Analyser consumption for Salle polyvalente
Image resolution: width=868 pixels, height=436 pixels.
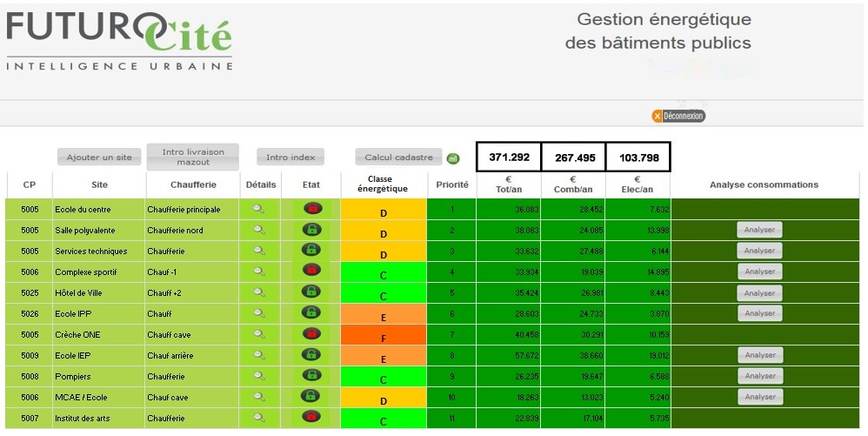(x=759, y=230)
